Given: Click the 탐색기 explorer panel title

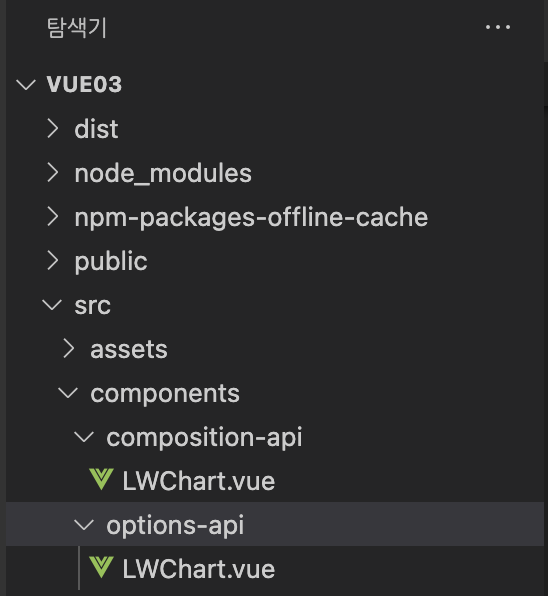Looking at the screenshot, I should click(77, 27).
